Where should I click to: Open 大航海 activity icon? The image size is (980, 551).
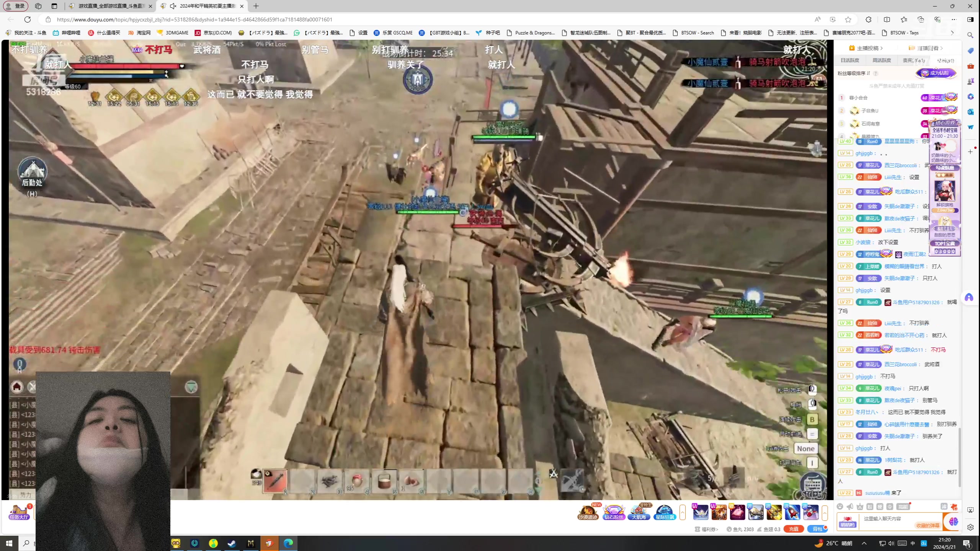[639, 512]
